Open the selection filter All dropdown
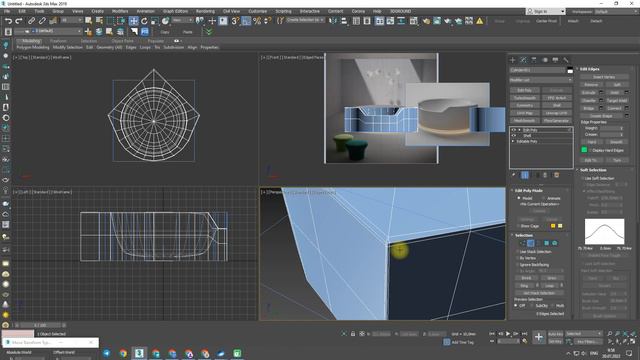Screen dimensions: 640x360 click(x=72, y=20)
